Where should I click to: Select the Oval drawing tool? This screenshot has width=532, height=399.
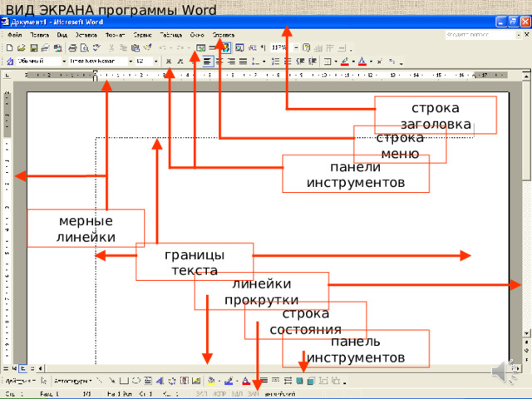pyautogui.click(x=136, y=381)
